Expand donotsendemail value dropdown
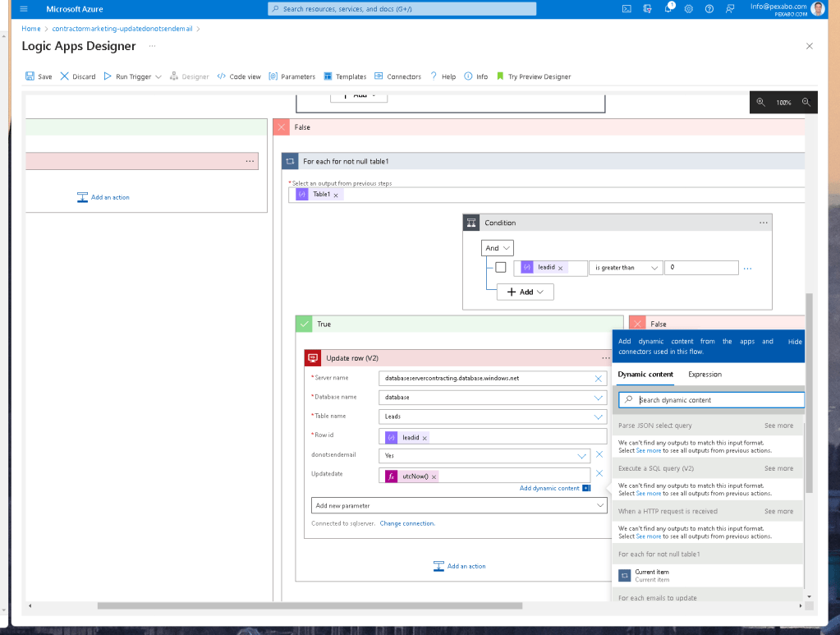The image size is (840, 635). point(582,456)
